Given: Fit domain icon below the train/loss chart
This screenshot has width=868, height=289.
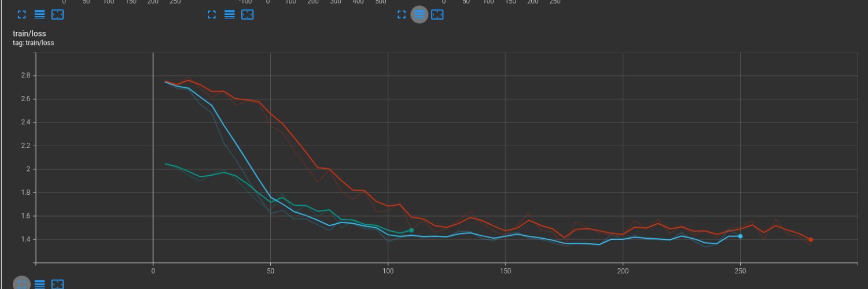Looking at the screenshot, I should pyautogui.click(x=57, y=284).
